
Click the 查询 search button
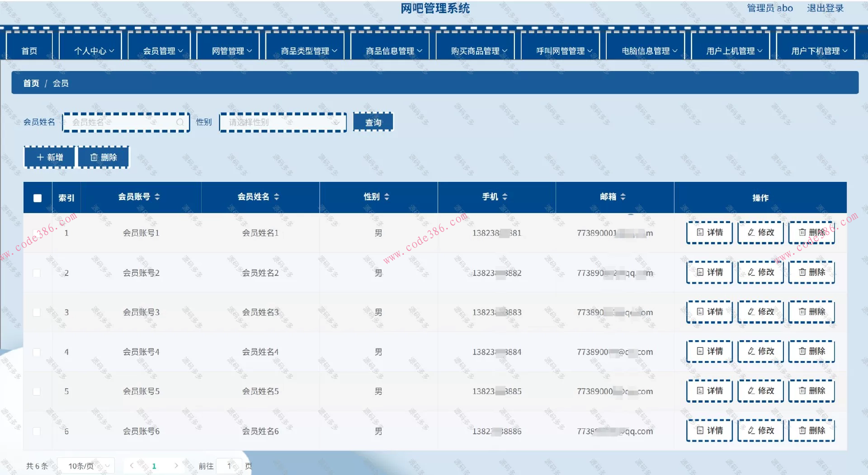(x=373, y=122)
